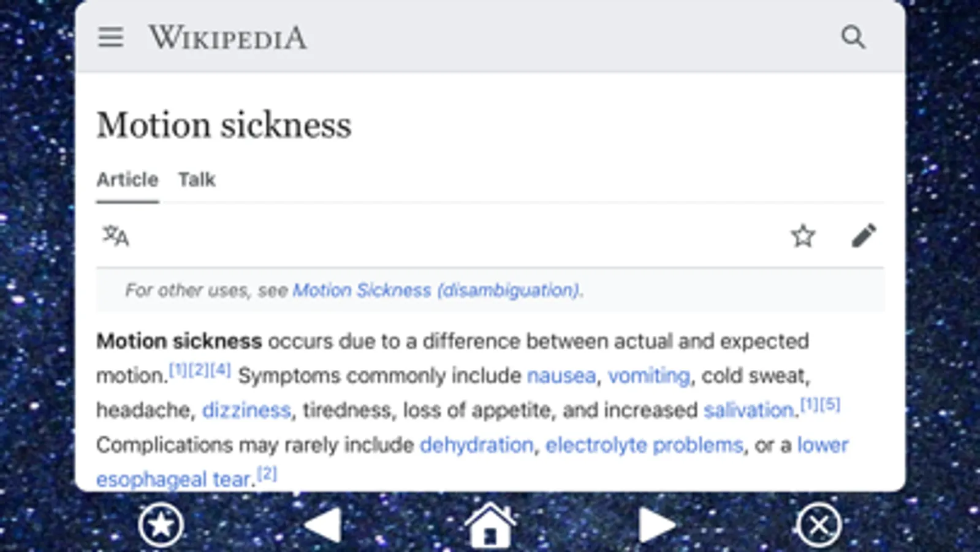Switch to the Talk tab

click(x=197, y=180)
